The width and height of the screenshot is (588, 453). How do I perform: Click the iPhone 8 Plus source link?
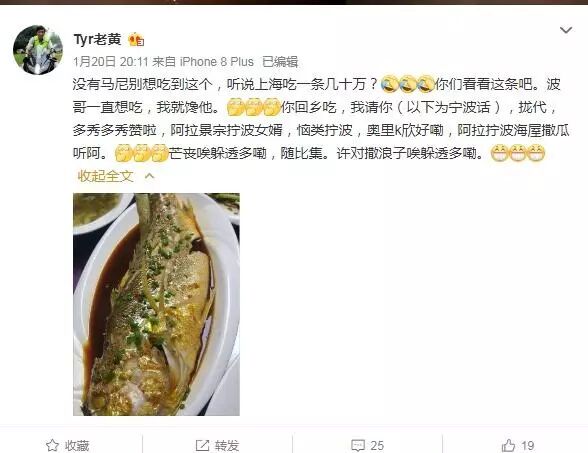(217, 62)
